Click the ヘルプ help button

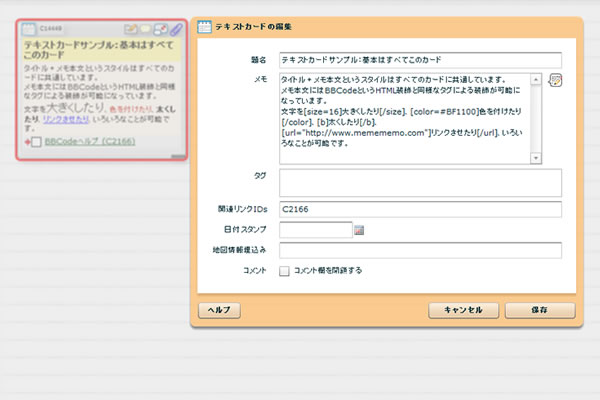(218, 310)
